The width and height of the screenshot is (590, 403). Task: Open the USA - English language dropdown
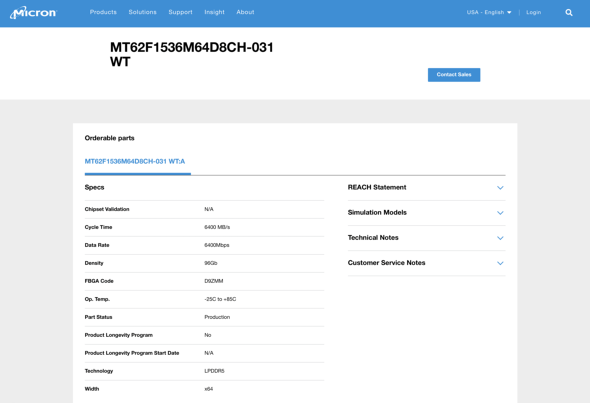pos(489,12)
